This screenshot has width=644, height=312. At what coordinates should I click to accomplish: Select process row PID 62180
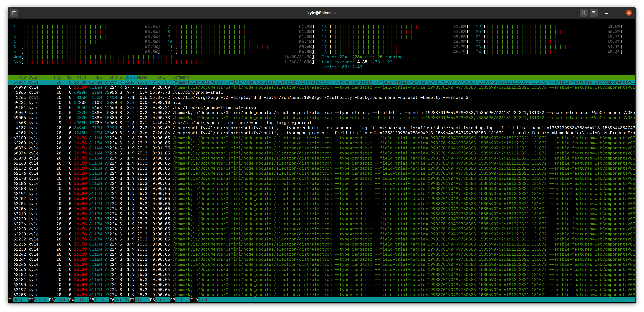pos(321,138)
